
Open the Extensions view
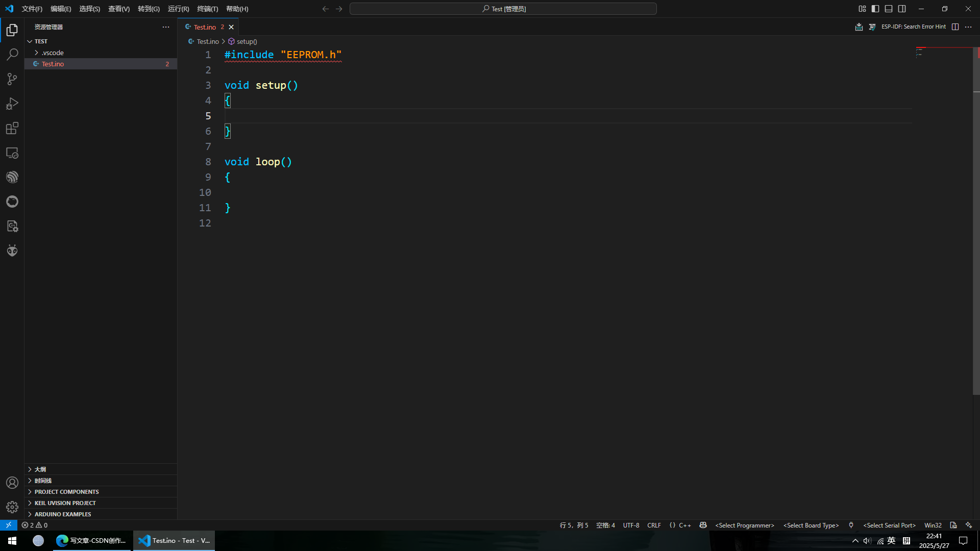[12, 128]
